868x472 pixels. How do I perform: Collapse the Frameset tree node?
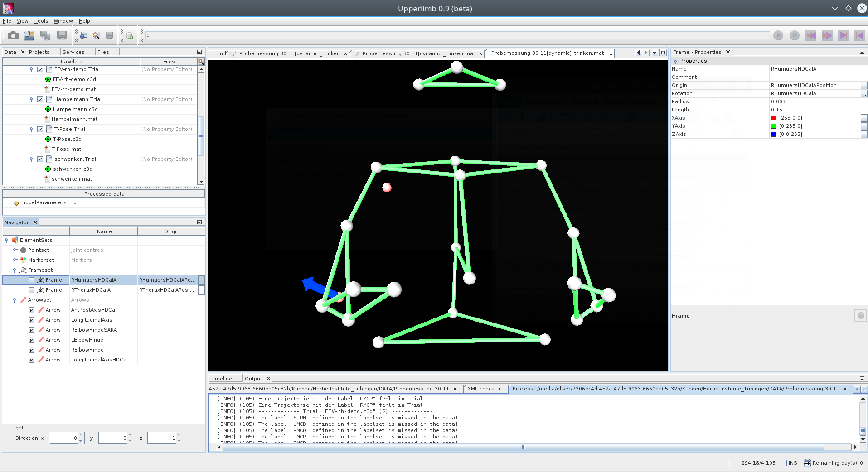pos(15,270)
